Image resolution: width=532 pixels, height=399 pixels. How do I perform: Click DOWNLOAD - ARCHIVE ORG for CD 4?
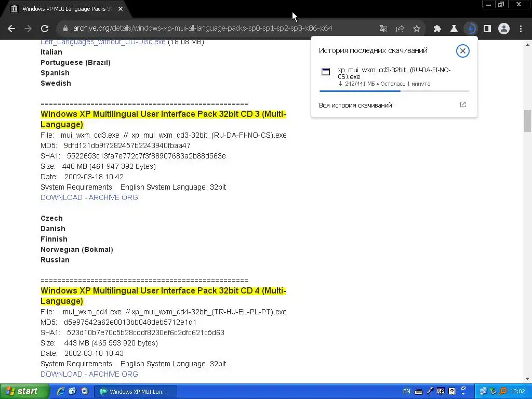click(x=89, y=374)
